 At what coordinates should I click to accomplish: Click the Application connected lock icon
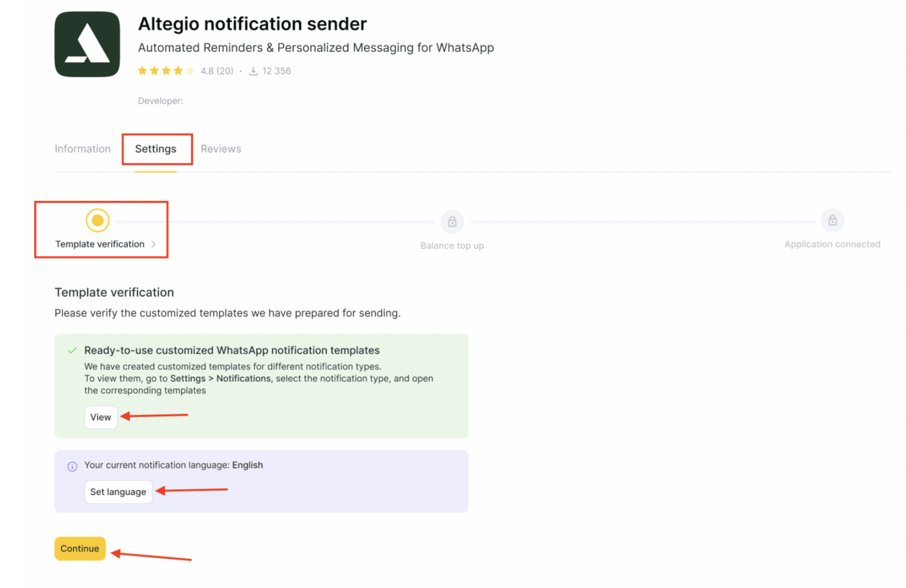pos(832,220)
